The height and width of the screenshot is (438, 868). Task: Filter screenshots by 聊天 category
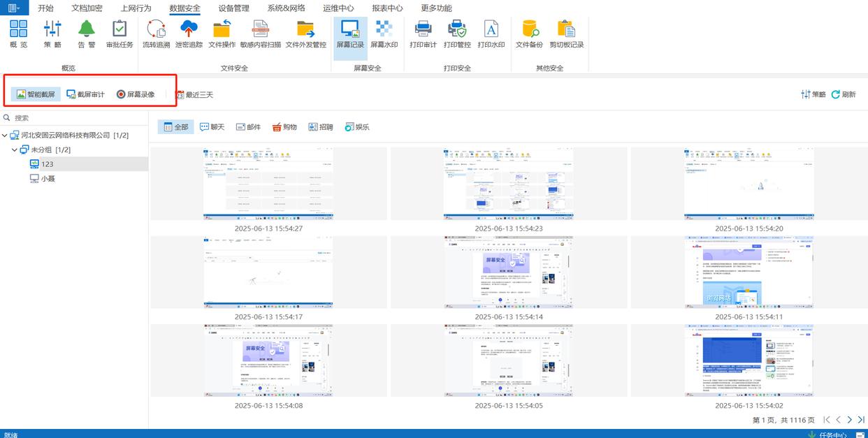(212, 127)
